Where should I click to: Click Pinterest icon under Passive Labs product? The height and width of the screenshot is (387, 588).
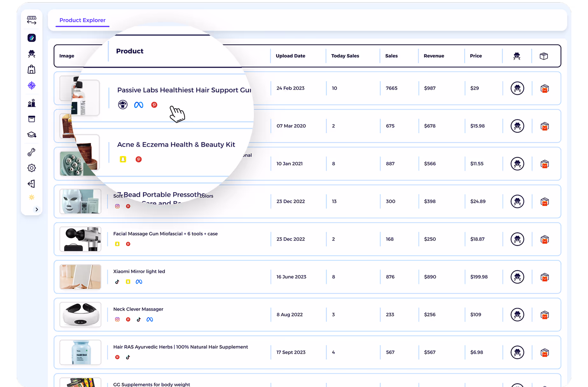click(x=154, y=105)
